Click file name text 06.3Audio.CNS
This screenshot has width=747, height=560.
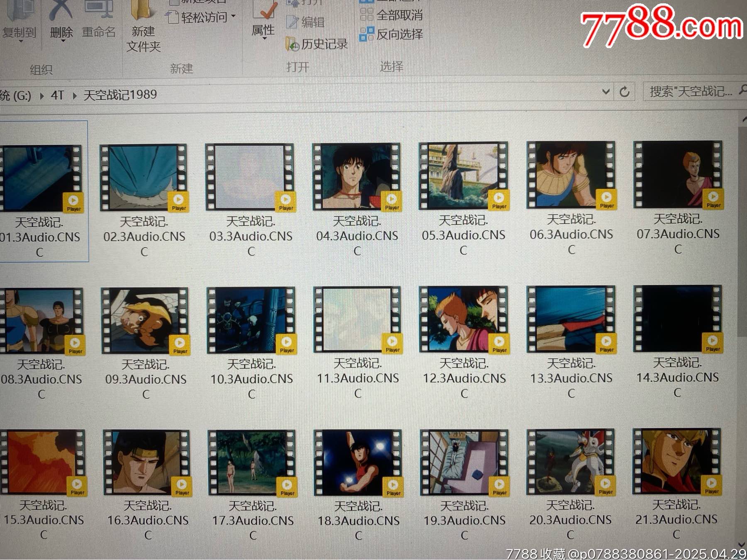(571, 234)
